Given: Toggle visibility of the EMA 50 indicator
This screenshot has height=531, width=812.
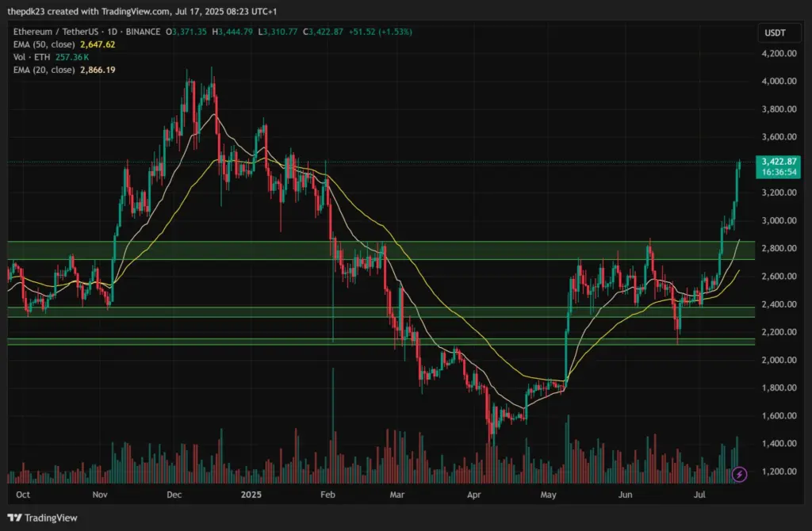Looking at the screenshot, I should tap(127, 46).
